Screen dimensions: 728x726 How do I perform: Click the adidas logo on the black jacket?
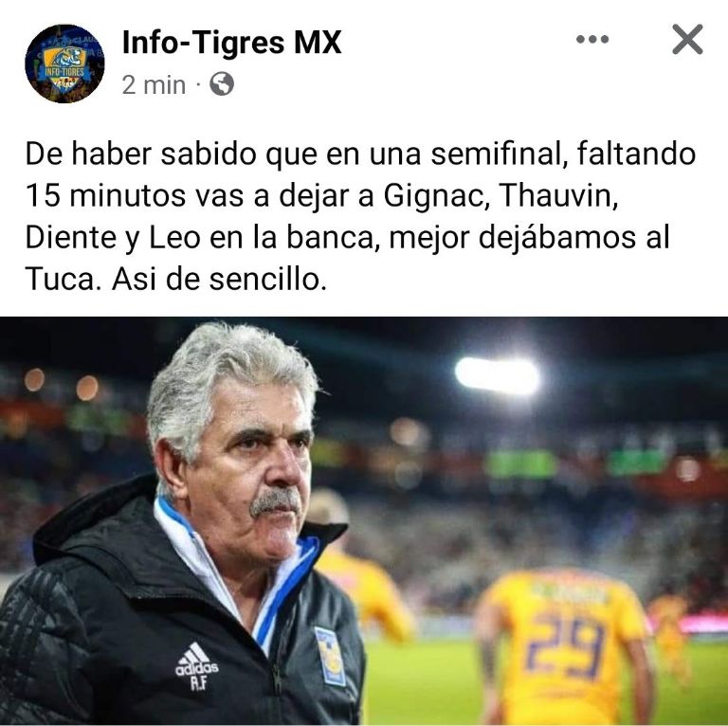click(197, 665)
